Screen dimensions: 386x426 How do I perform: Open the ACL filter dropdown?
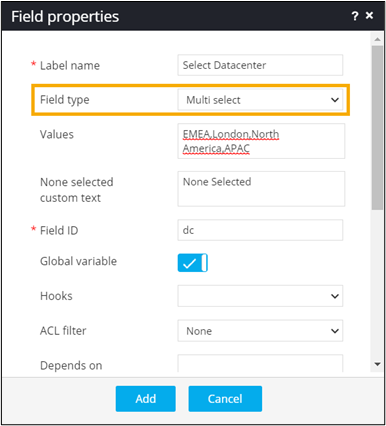(260, 331)
